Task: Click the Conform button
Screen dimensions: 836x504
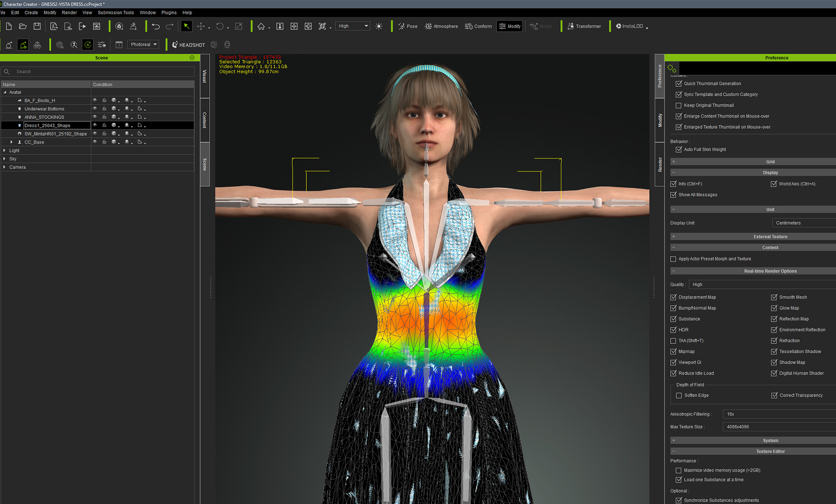Action: pyautogui.click(x=478, y=27)
